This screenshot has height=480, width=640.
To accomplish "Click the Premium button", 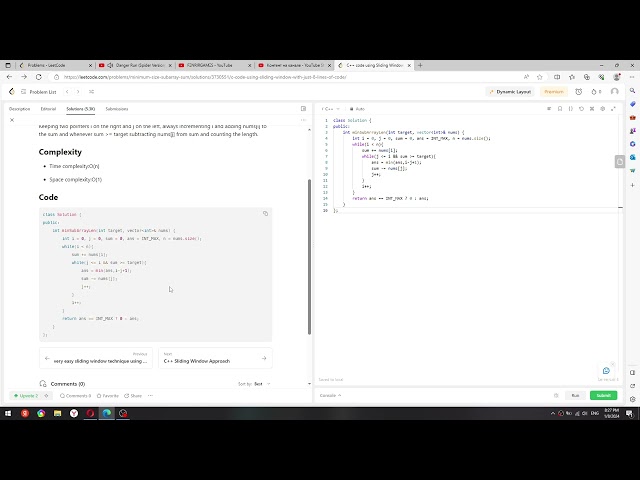I will [x=554, y=92].
